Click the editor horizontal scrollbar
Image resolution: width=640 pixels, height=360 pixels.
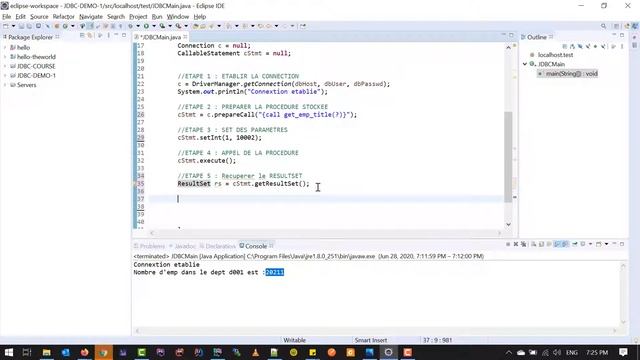325,233
